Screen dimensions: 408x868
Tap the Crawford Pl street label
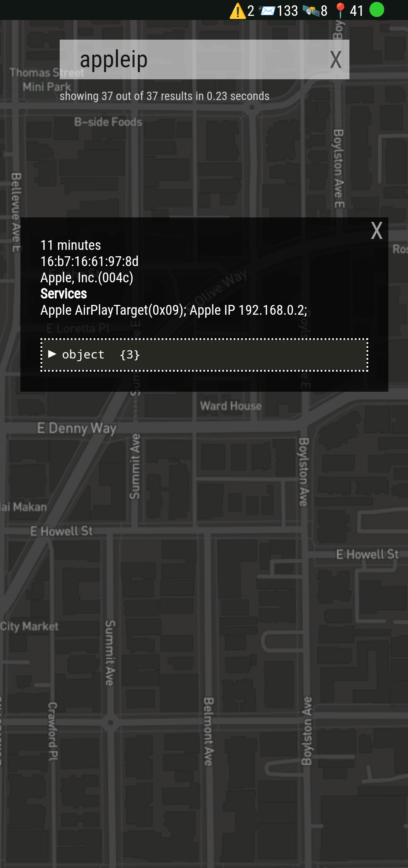(53, 731)
